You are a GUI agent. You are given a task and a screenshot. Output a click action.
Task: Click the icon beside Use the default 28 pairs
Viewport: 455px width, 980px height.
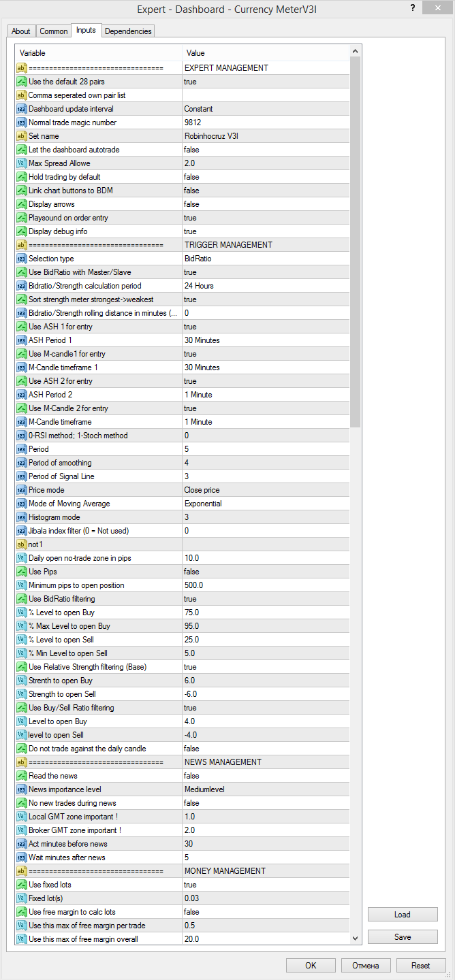pyautogui.click(x=21, y=82)
